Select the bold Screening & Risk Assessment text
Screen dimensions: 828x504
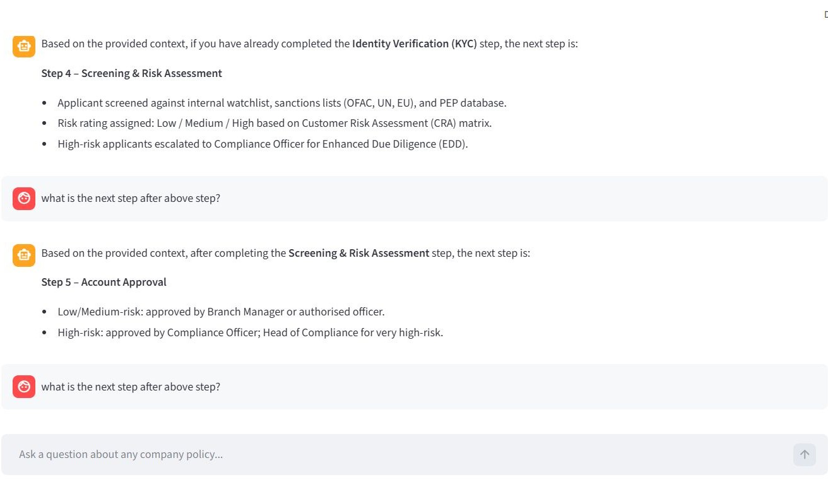[x=358, y=253]
